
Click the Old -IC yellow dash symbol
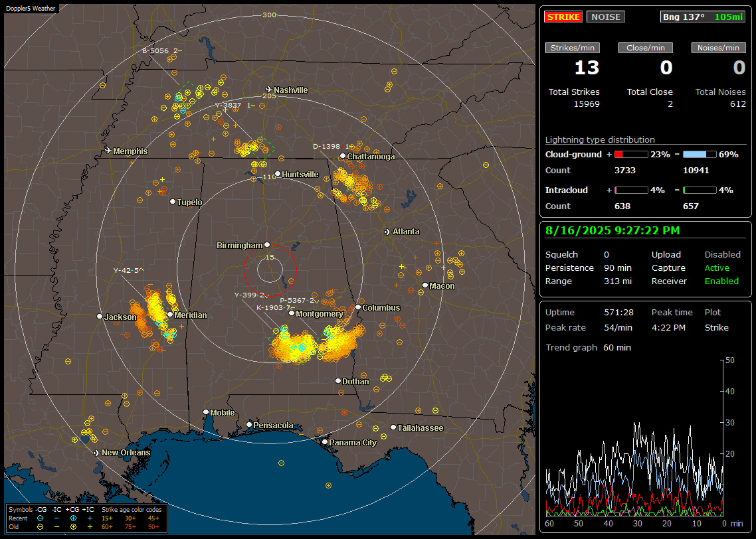click(x=57, y=527)
